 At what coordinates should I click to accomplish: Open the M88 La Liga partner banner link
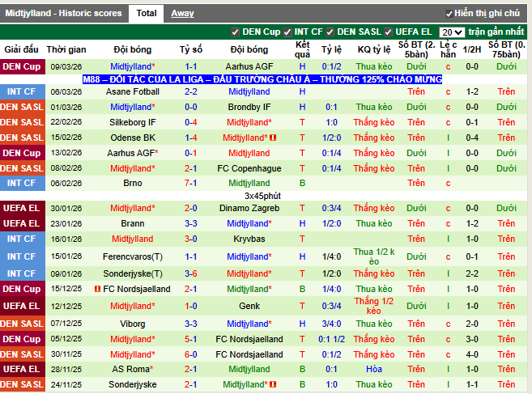[x=262, y=79]
